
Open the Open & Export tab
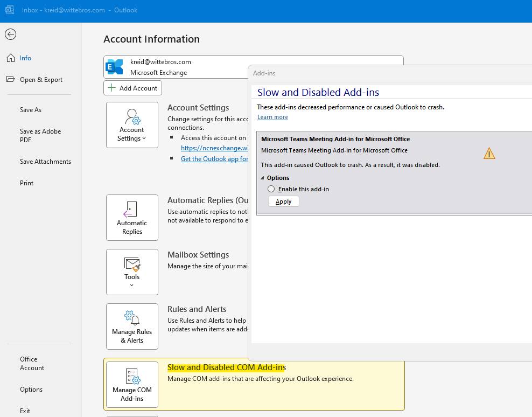pyautogui.click(x=41, y=79)
